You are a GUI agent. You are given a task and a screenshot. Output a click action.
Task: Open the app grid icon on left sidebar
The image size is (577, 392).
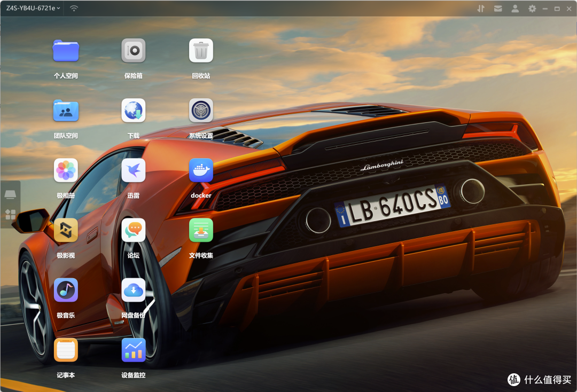pyautogui.click(x=10, y=214)
